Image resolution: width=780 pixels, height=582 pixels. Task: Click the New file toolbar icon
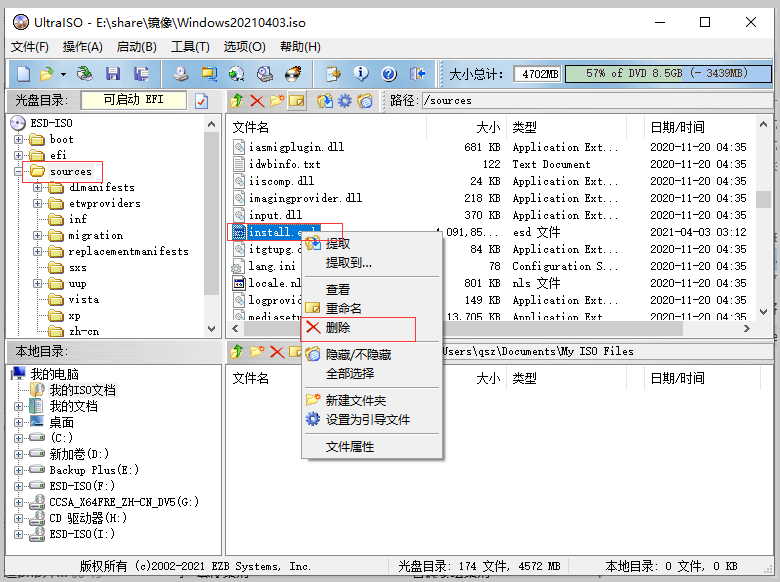pyautogui.click(x=23, y=74)
